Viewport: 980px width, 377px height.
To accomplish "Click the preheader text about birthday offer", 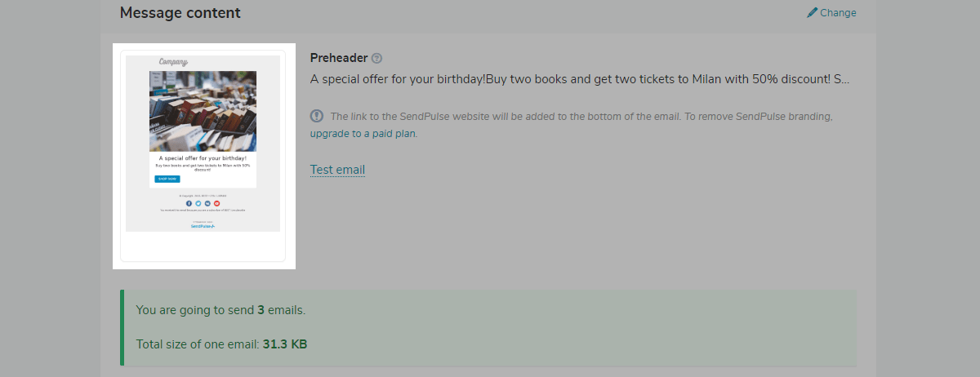I will [x=580, y=79].
